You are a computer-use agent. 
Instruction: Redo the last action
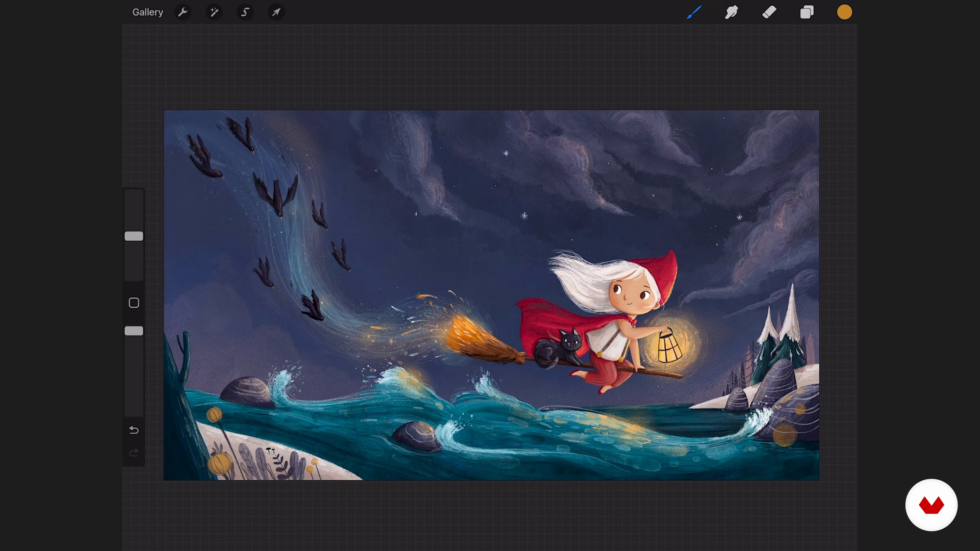[134, 453]
